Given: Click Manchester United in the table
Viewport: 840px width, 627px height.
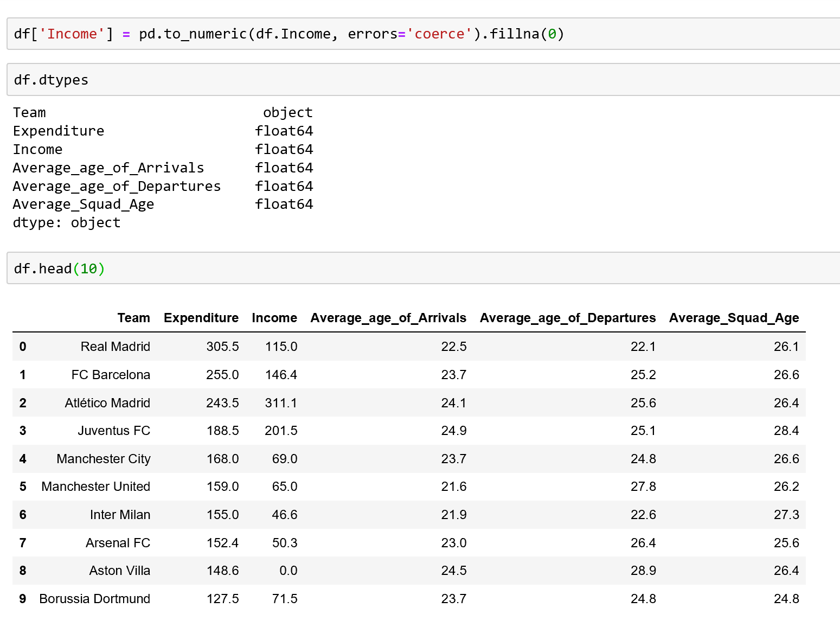Looking at the screenshot, I should (96, 487).
